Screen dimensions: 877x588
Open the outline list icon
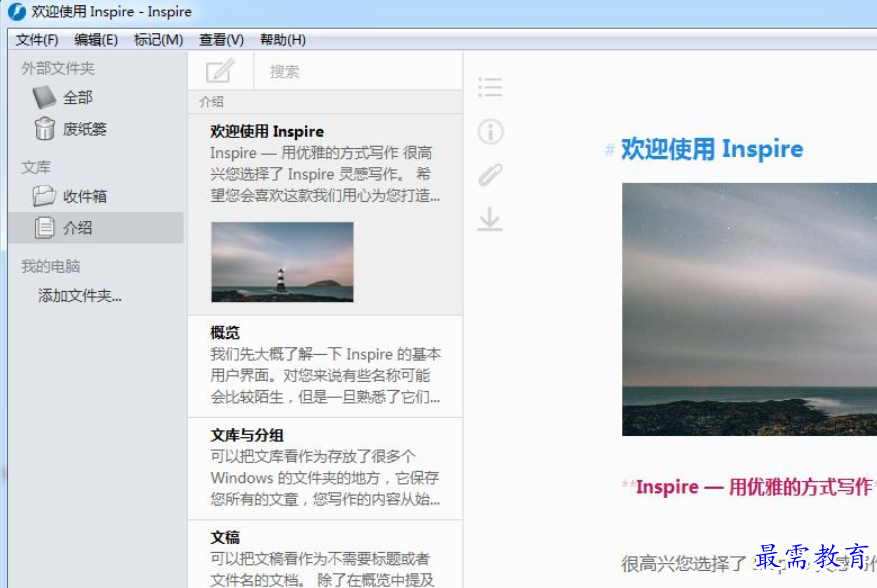490,87
